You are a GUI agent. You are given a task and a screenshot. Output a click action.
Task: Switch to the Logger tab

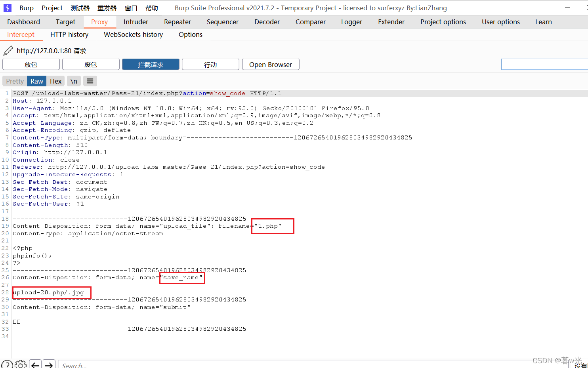click(352, 22)
